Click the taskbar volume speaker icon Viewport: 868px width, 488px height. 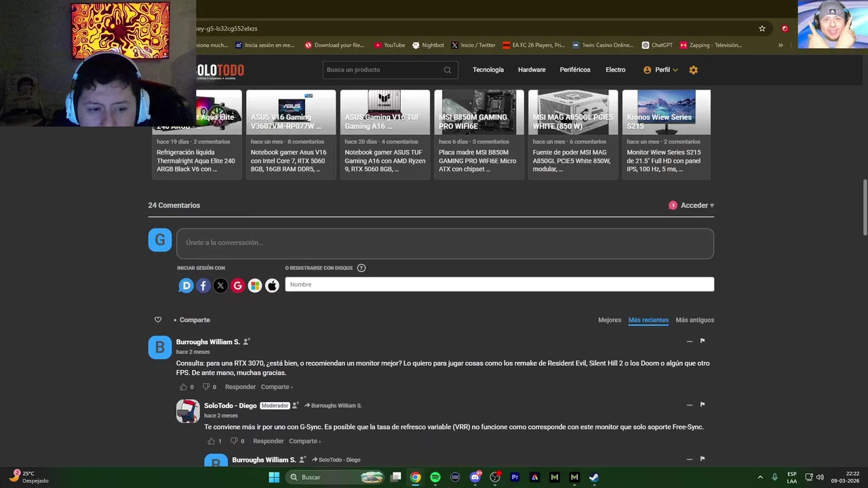click(820, 477)
